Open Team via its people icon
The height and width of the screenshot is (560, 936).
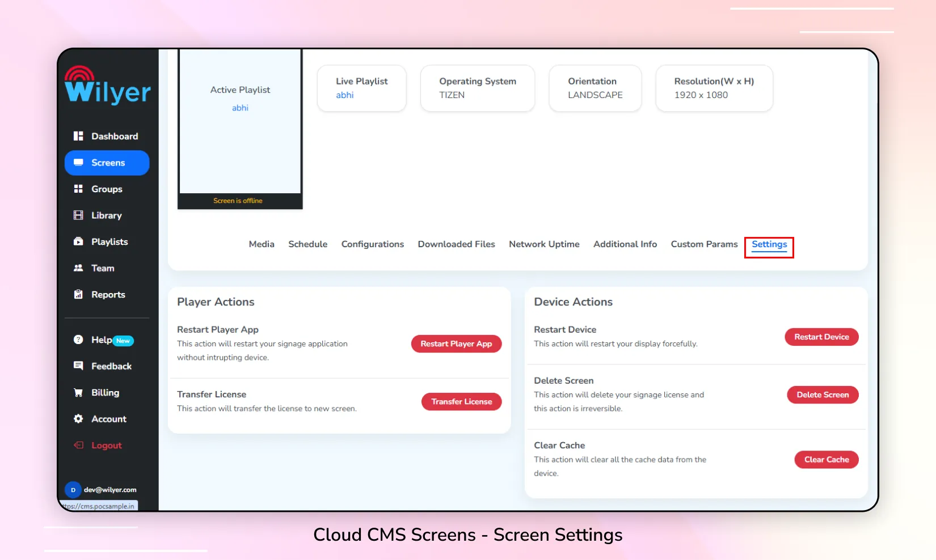(x=78, y=268)
